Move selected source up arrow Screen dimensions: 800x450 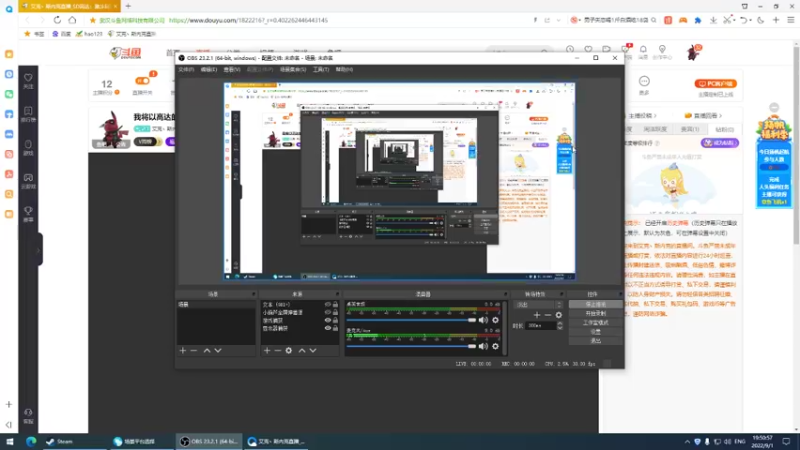pos(302,351)
